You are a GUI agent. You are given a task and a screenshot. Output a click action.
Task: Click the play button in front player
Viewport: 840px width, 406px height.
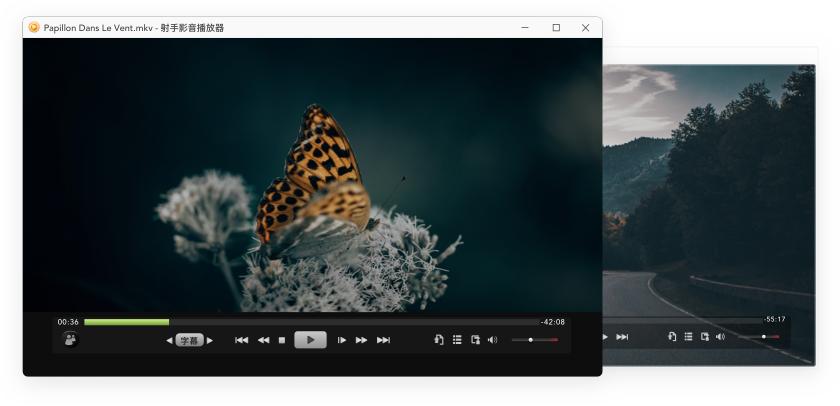(310, 340)
